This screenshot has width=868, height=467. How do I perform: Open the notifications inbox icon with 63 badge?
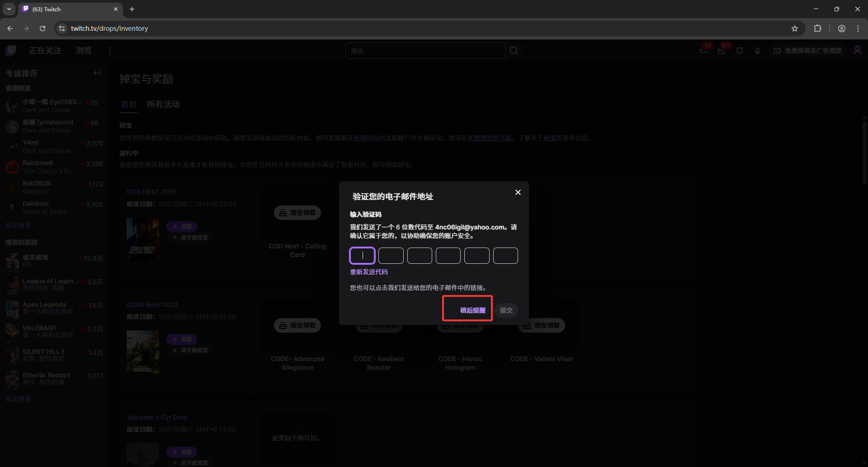point(722,51)
